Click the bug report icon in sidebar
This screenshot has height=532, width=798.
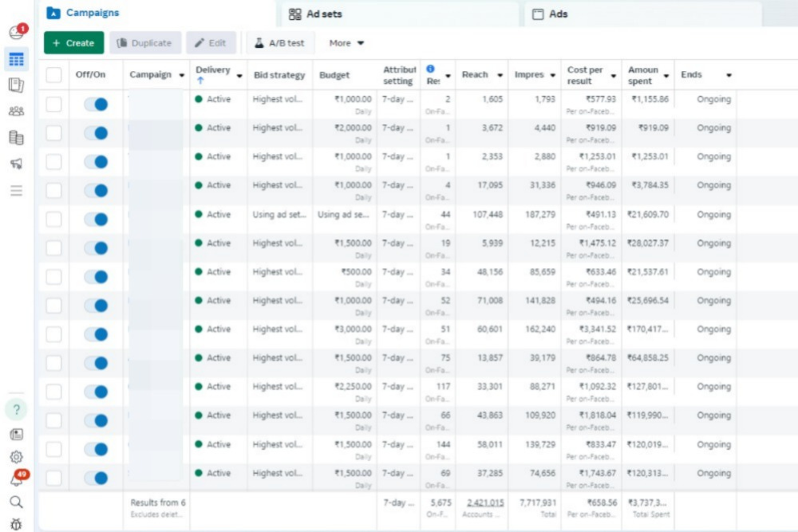(16, 524)
